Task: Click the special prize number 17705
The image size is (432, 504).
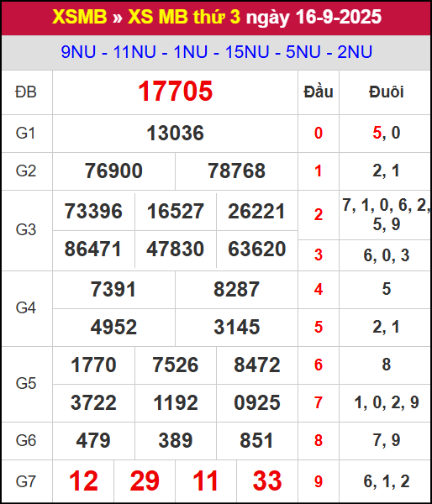Action: coord(176,92)
